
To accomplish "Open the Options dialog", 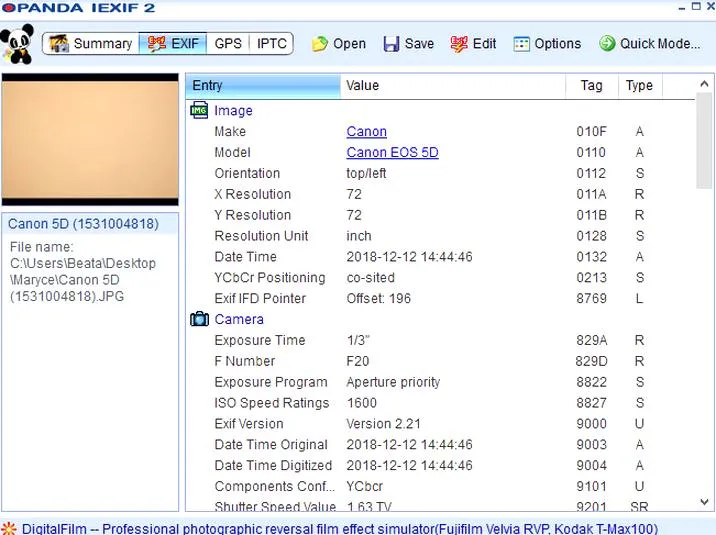I will (x=547, y=44).
